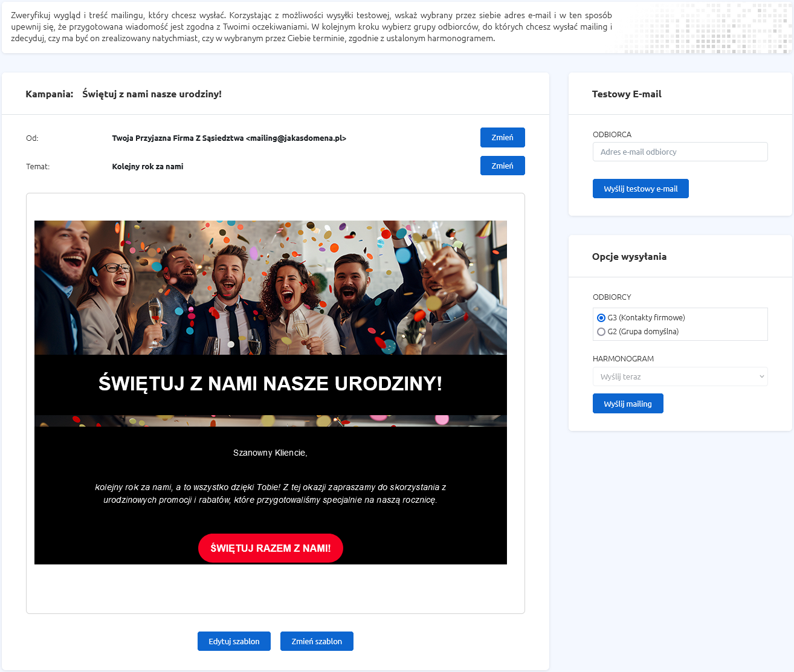Click Zmień button next to Temat subject
The height and width of the screenshot is (672, 794).
[x=502, y=166]
